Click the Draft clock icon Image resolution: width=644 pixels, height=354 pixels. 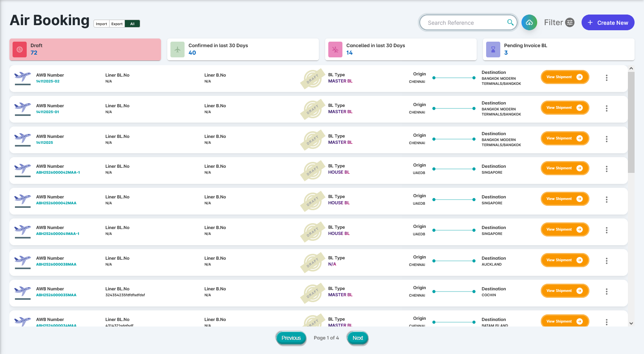point(20,50)
